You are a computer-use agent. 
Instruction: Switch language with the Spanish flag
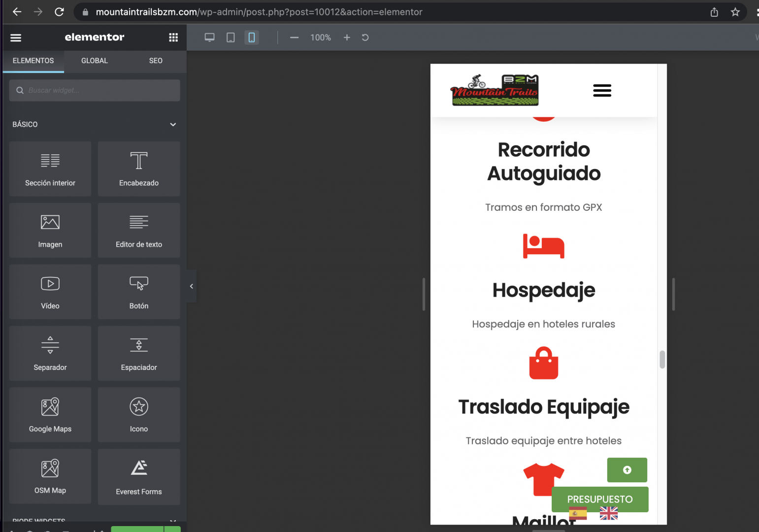coord(578,513)
